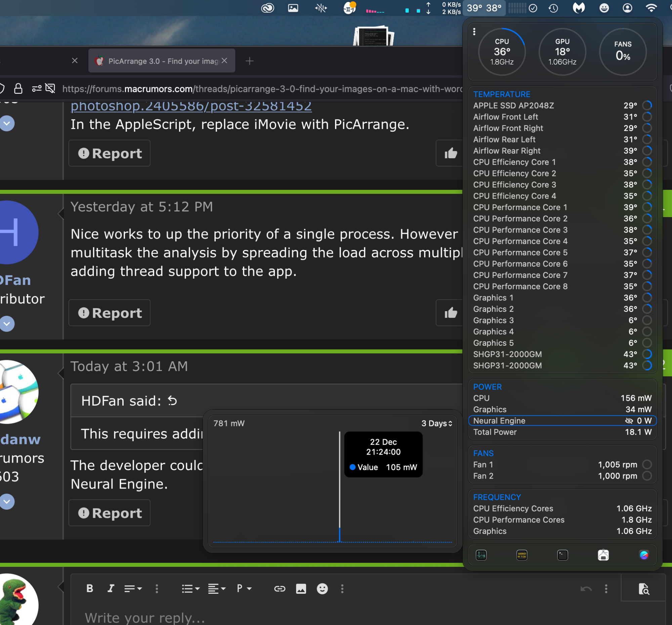Toggle bold formatting in reply editor
Viewport: 672px width, 625px height.
tap(90, 588)
